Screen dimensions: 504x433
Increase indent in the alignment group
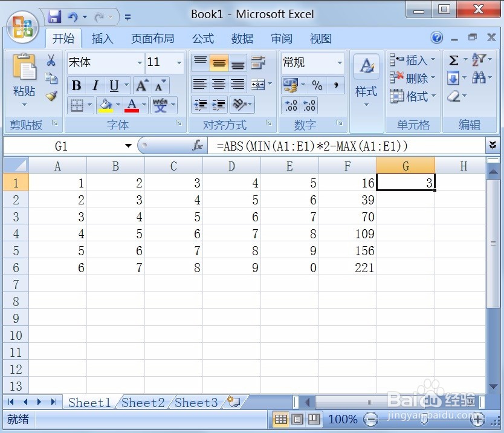pyautogui.click(x=219, y=105)
